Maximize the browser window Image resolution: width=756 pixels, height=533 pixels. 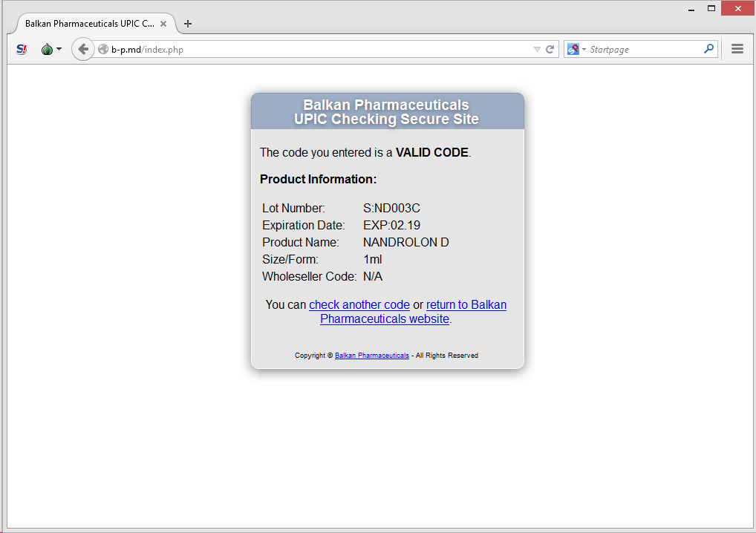coord(711,8)
